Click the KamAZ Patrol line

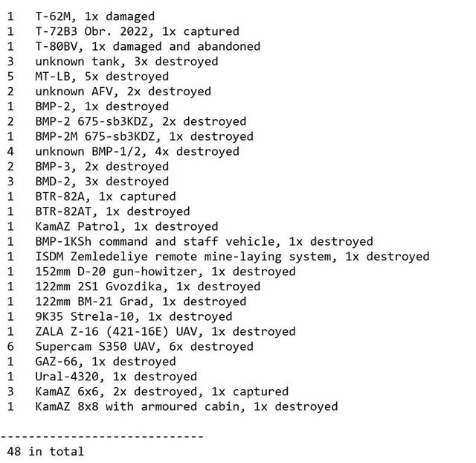pyautogui.click(x=126, y=226)
